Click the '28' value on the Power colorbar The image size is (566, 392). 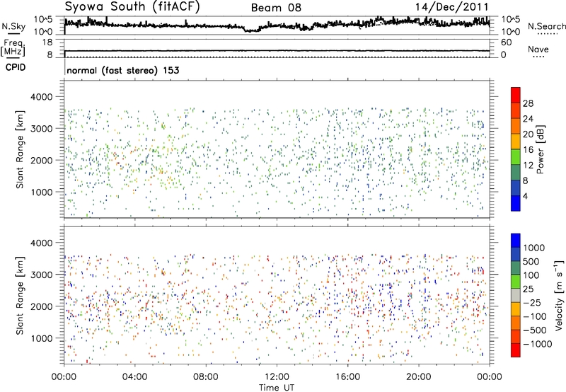[x=528, y=103]
